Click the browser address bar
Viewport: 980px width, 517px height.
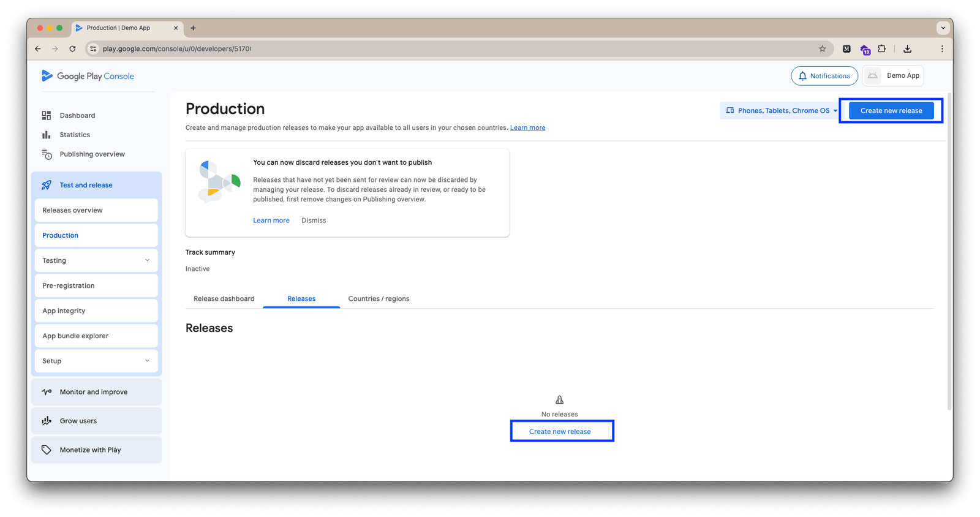(x=453, y=49)
